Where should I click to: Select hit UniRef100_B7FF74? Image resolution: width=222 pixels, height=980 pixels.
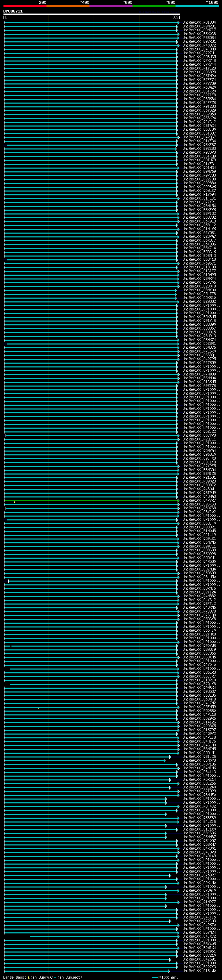tap(199, 80)
